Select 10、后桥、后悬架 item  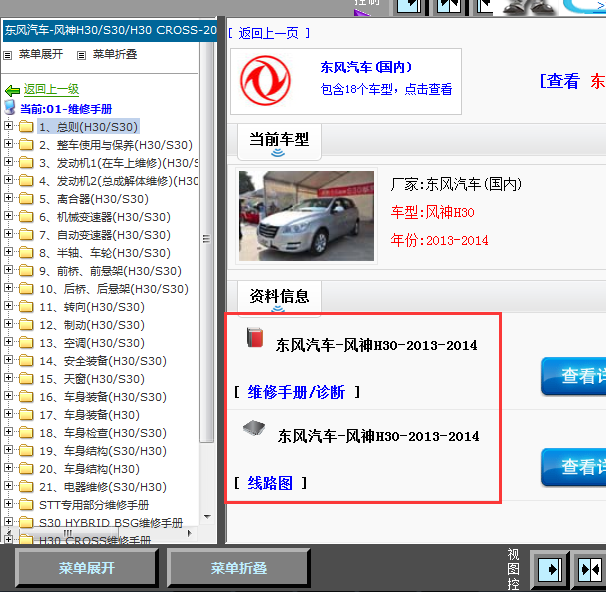tap(114, 289)
